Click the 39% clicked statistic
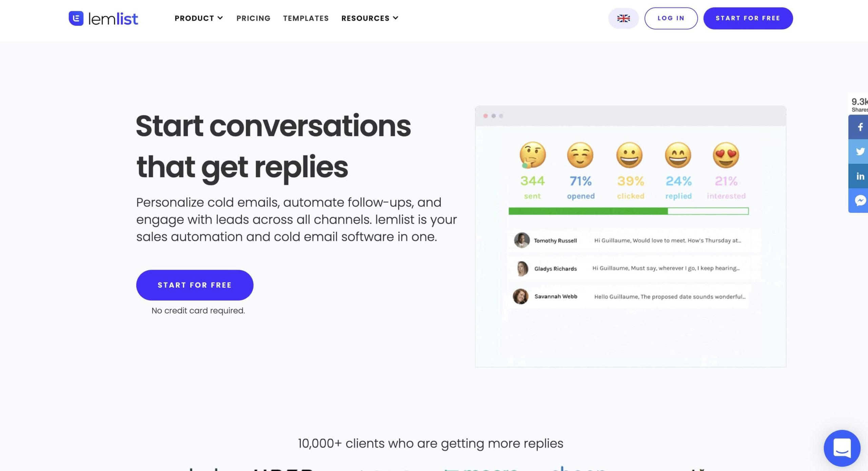868x471 pixels. (x=631, y=187)
